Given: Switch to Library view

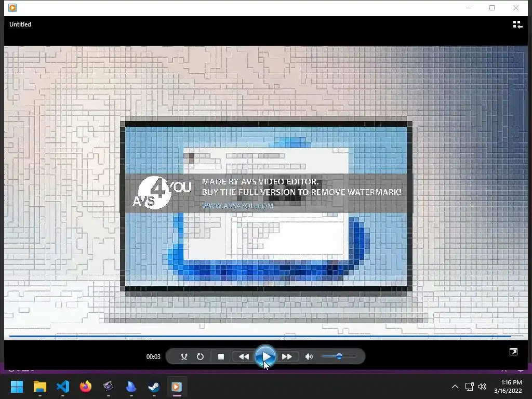Looking at the screenshot, I should tap(517, 24).
